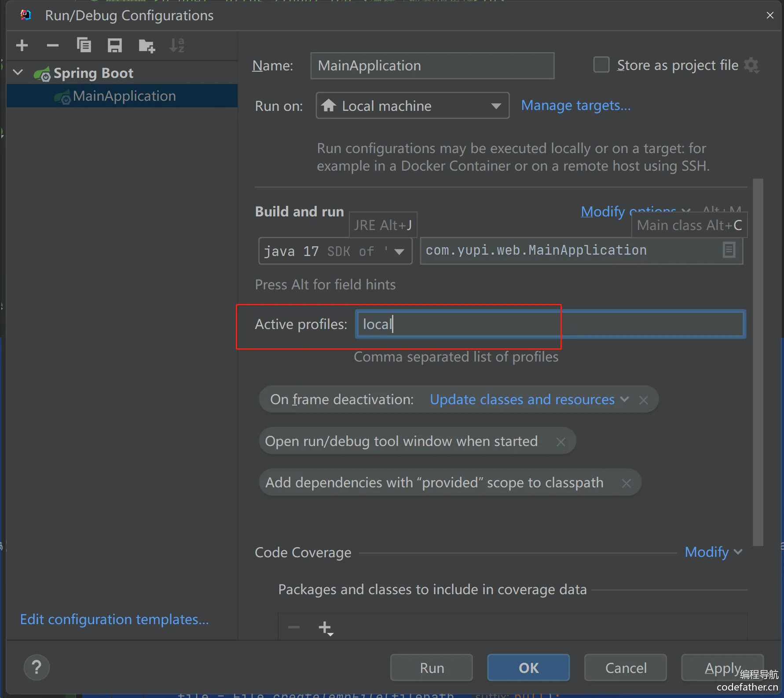
Task: Open the Store as project file gear settings
Action: tap(751, 66)
